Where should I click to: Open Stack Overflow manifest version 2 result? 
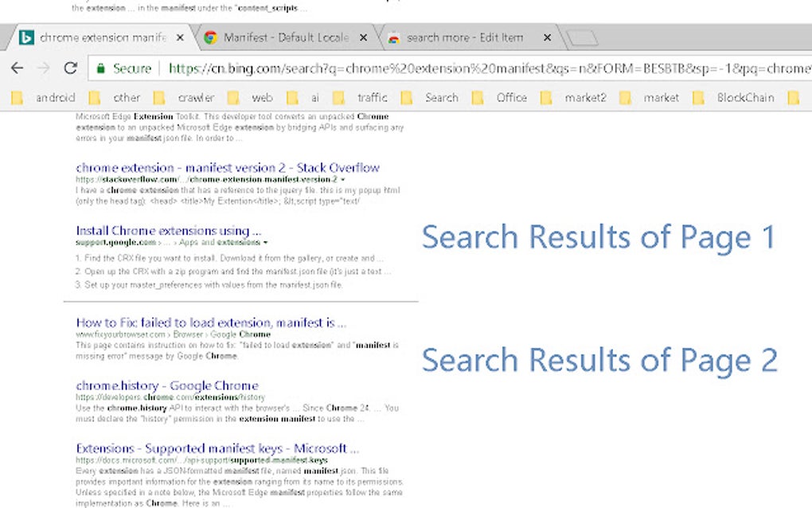tap(228, 167)
